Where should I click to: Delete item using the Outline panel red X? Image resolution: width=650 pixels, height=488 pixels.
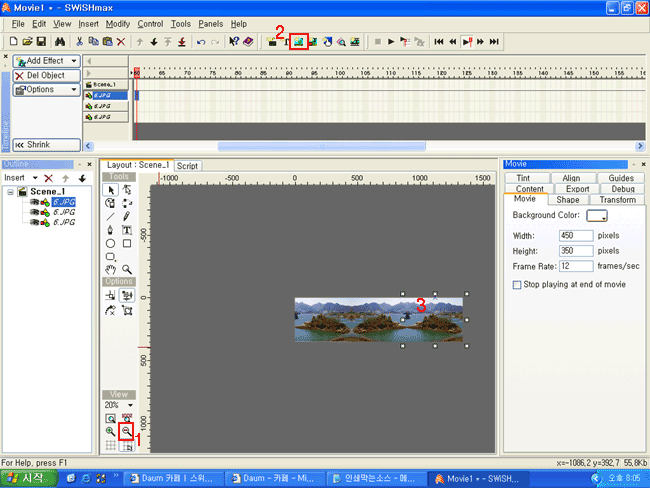(49, 178)
